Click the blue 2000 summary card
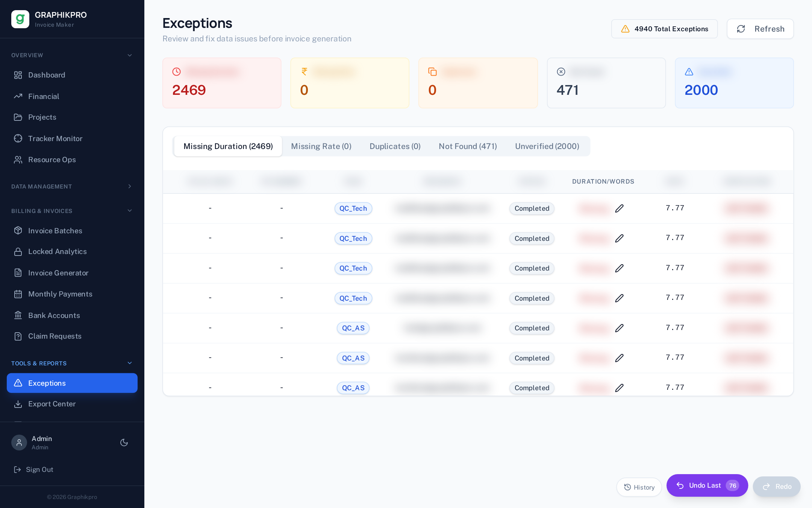The width and height of the screenshot is (812, 508). click(734, 83)
